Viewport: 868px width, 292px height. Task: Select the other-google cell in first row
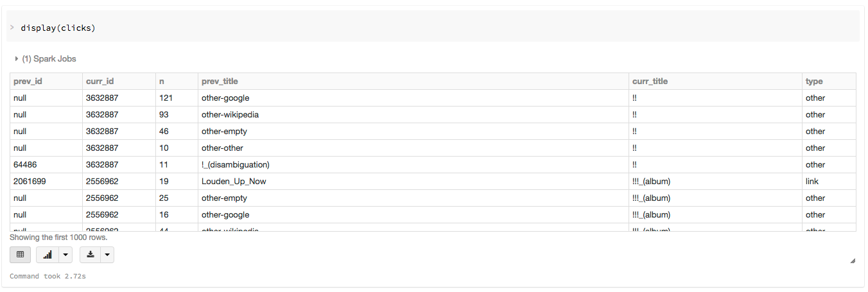225,98
